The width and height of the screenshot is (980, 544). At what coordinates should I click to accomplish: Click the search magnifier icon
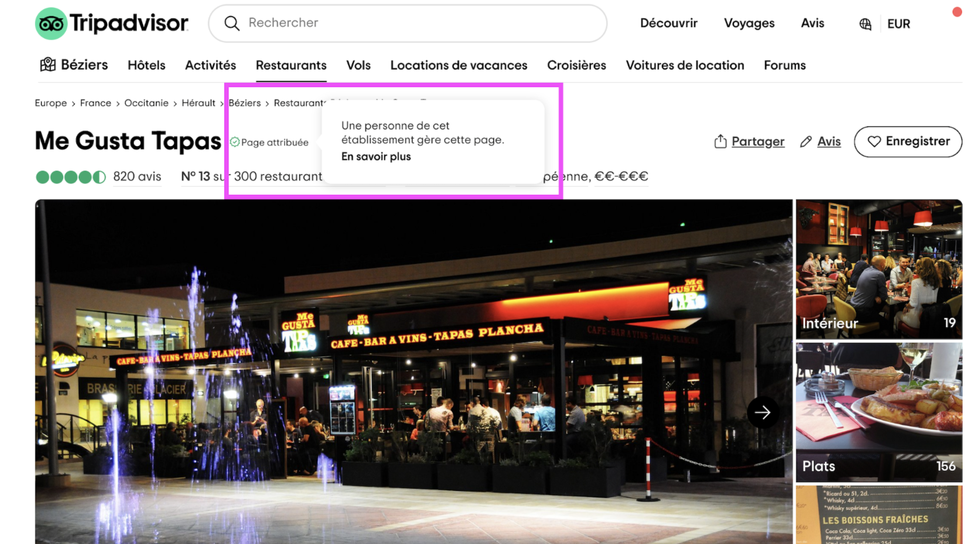click(x=232, y=23)
